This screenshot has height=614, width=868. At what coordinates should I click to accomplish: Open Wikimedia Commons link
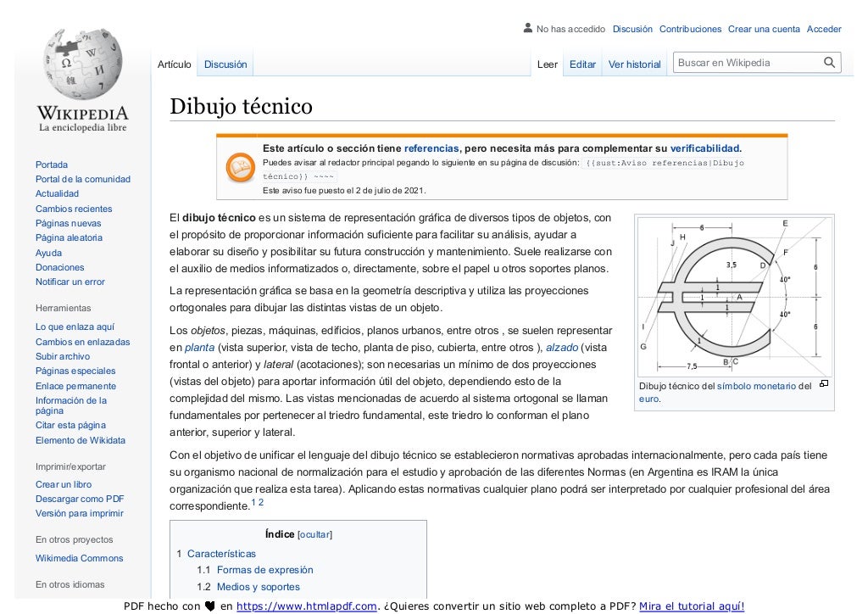79,558
